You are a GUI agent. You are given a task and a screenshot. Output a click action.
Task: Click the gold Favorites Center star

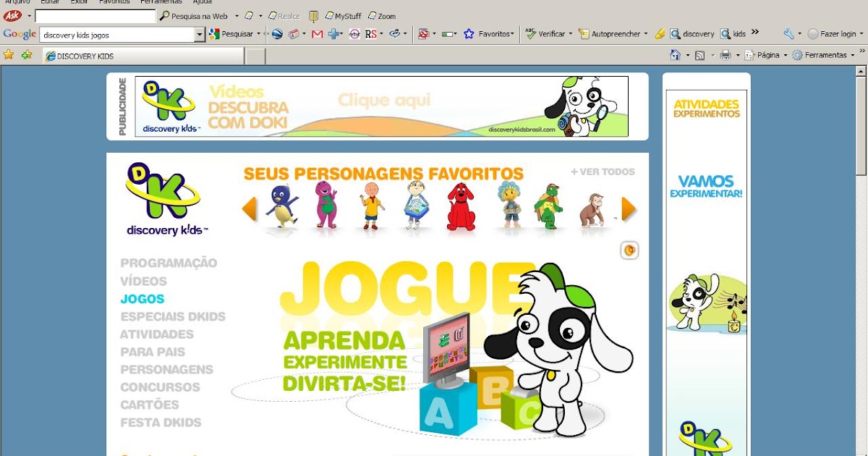[x=9, y=54]
